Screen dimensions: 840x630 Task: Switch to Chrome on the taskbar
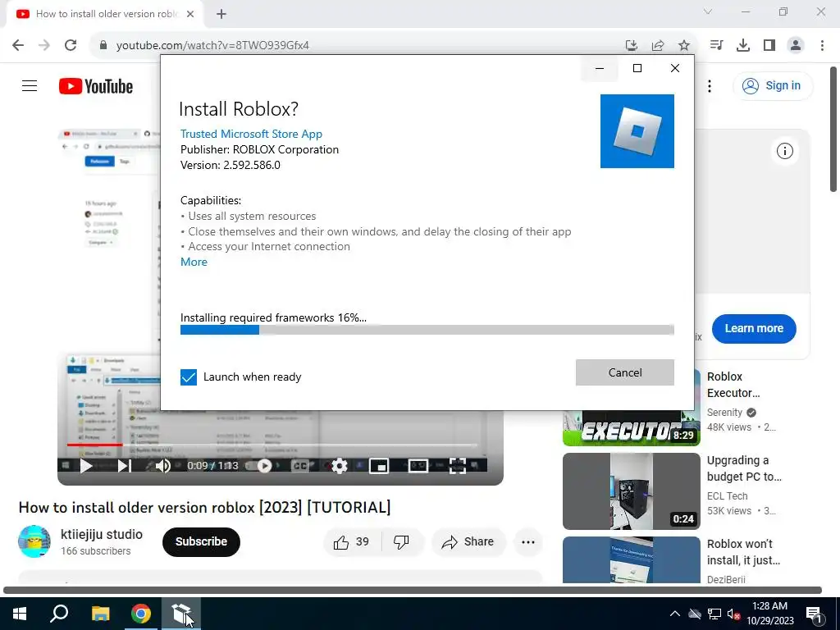(141, 614)
